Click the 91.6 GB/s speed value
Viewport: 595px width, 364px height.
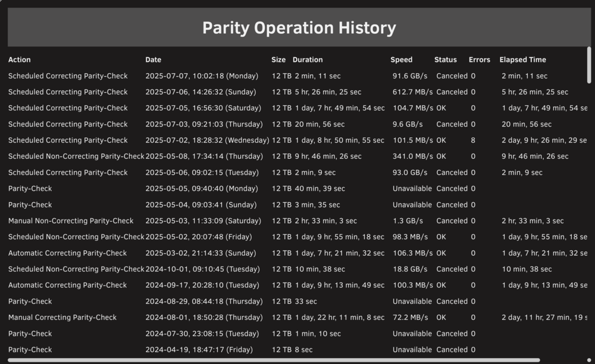coord(410,76)
